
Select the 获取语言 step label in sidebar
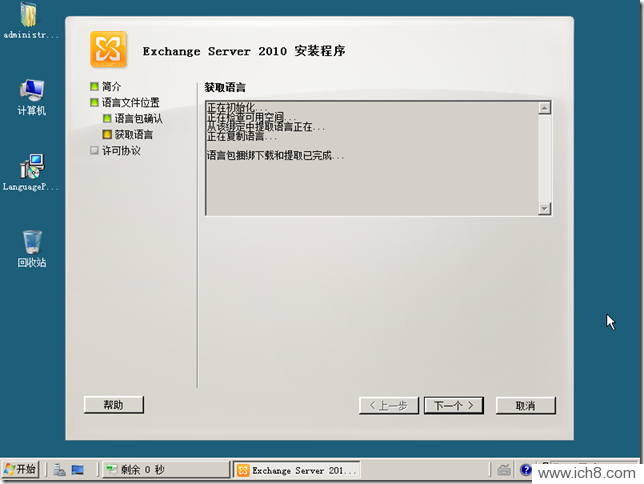133,134
